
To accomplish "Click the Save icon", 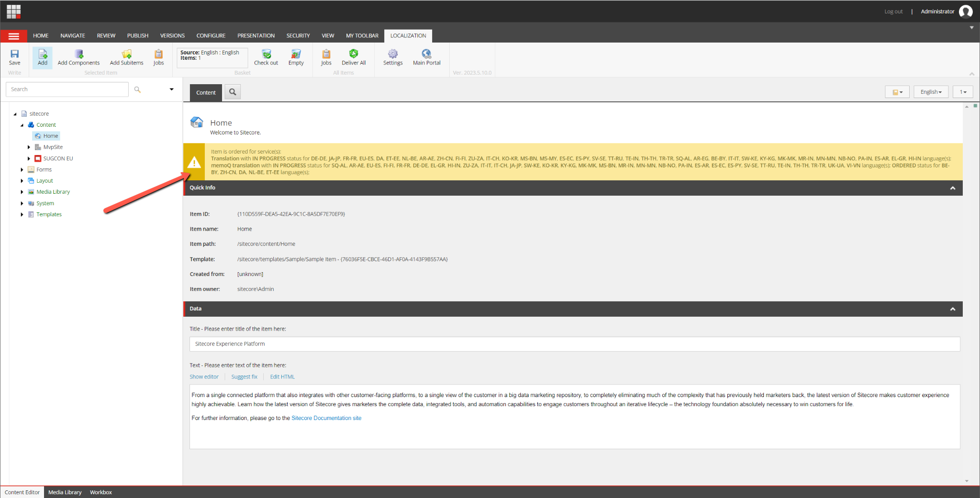I will [x=15, y=54].
